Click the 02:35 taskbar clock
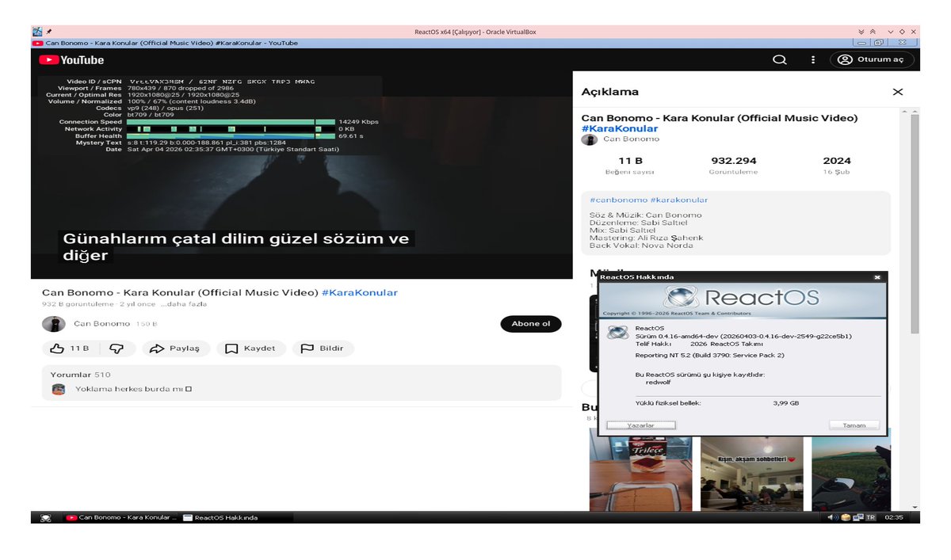 click(894, 517)
